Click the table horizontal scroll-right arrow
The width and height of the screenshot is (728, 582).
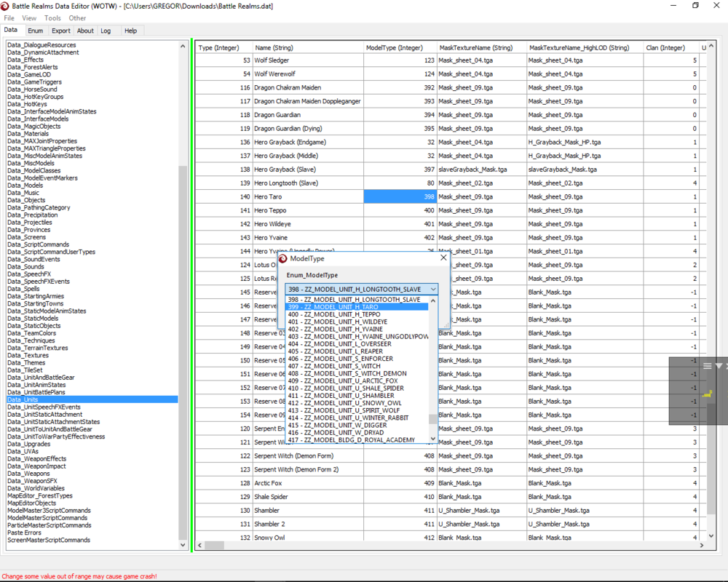coord(702,546)
